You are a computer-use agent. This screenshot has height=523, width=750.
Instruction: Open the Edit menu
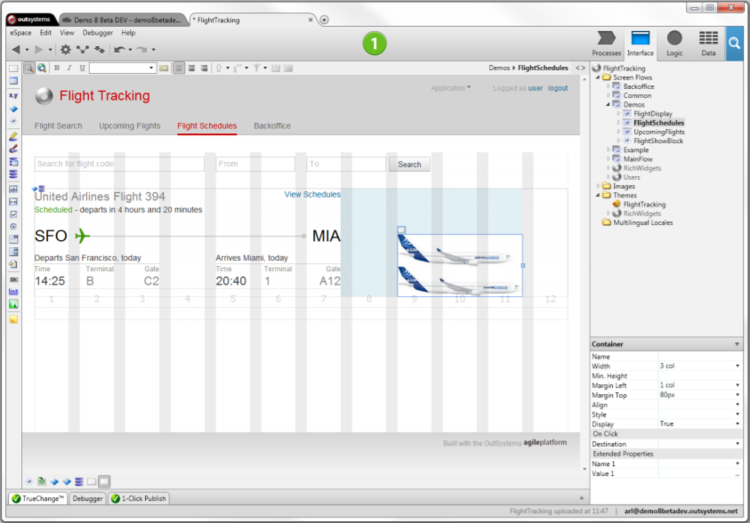point(45,33)
